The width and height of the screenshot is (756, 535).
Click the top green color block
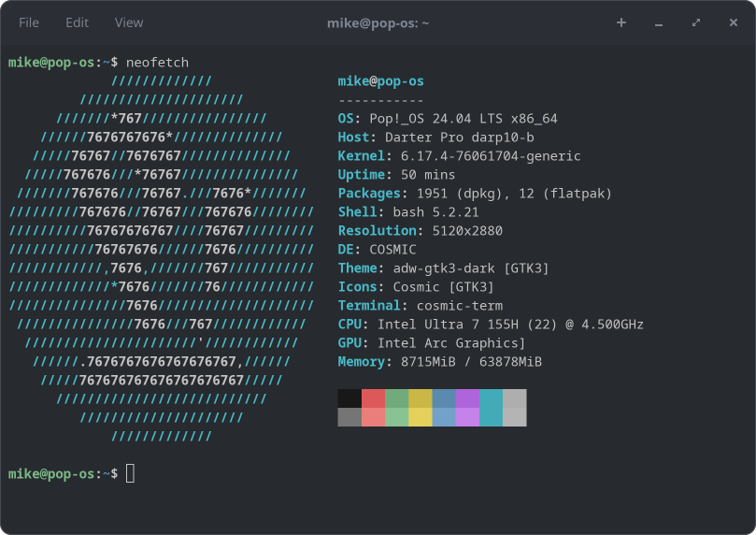[397, 398]
